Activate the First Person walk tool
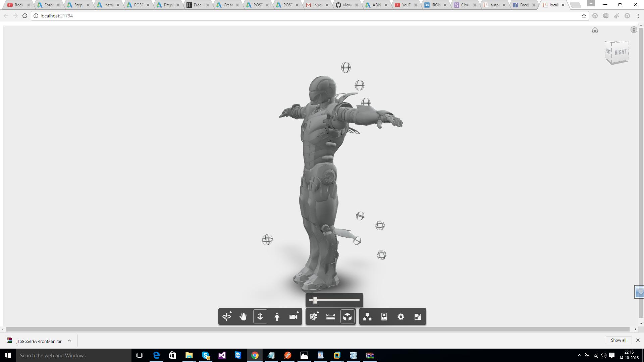 pyautogui.click(x=277, y=317)
